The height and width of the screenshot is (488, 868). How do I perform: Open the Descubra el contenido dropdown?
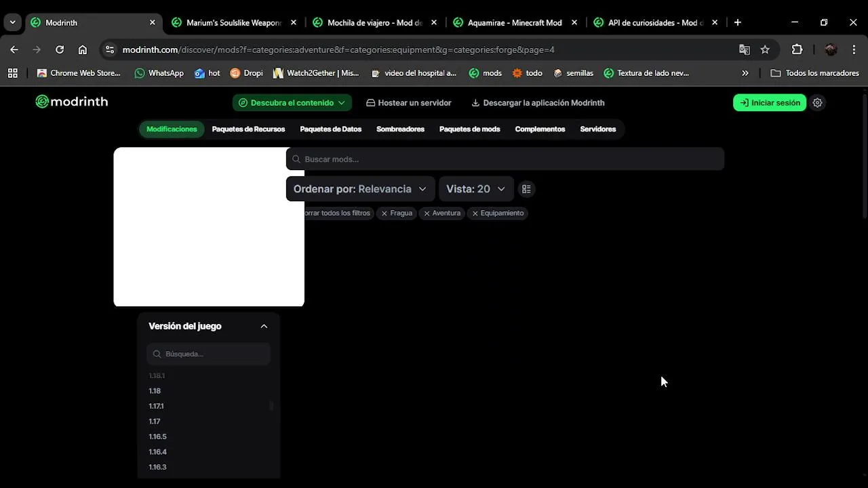292,103
